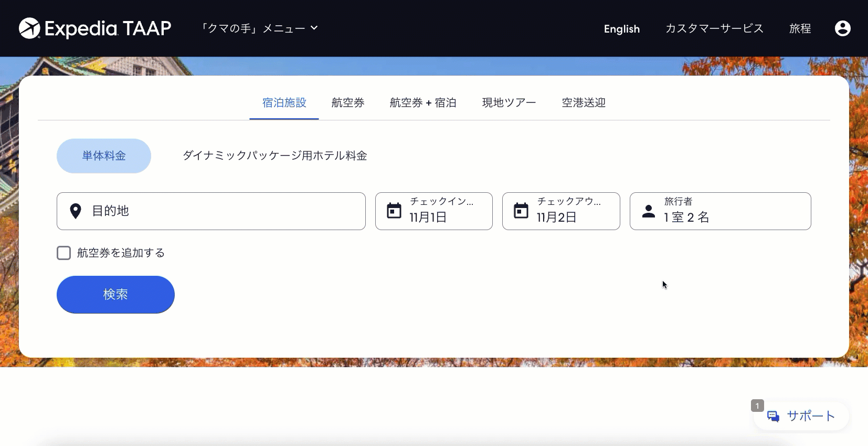Screen dimensions: 868x446
Task: Switch to the 宿泊施設 tab
Action: click(284, 103)
